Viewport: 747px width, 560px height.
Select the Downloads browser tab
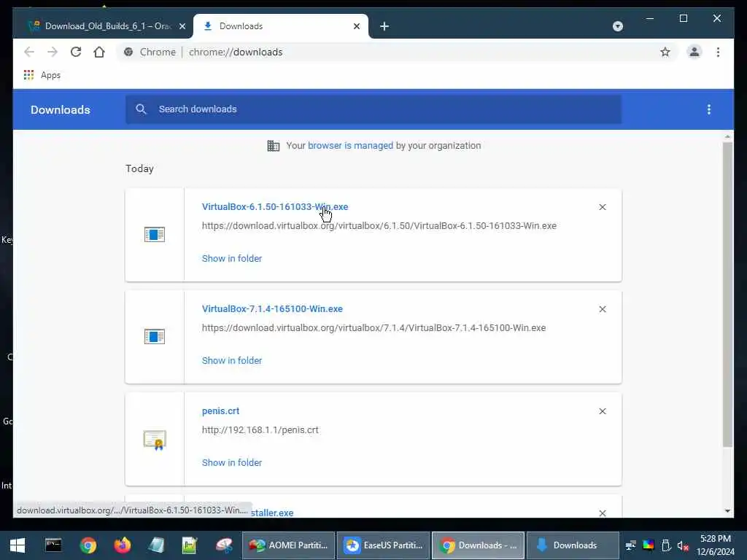click(281, 26)
